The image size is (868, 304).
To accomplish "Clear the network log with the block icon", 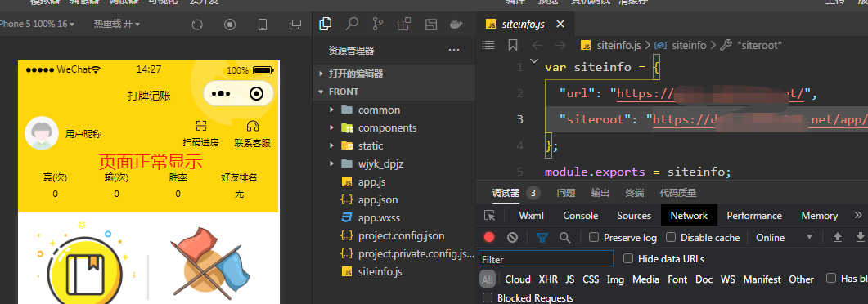I will point(513,237).
